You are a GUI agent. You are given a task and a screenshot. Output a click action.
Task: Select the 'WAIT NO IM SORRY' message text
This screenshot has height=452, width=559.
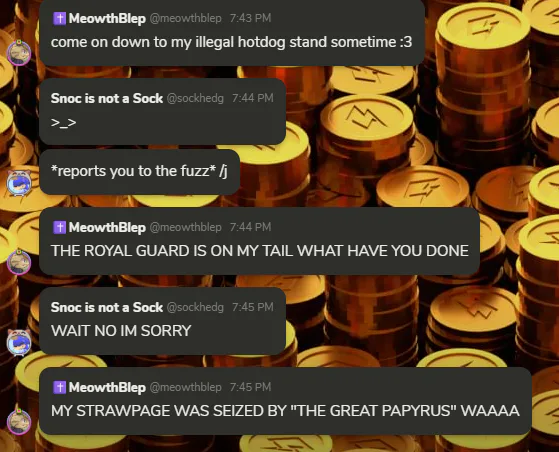(x=121, y=331)
